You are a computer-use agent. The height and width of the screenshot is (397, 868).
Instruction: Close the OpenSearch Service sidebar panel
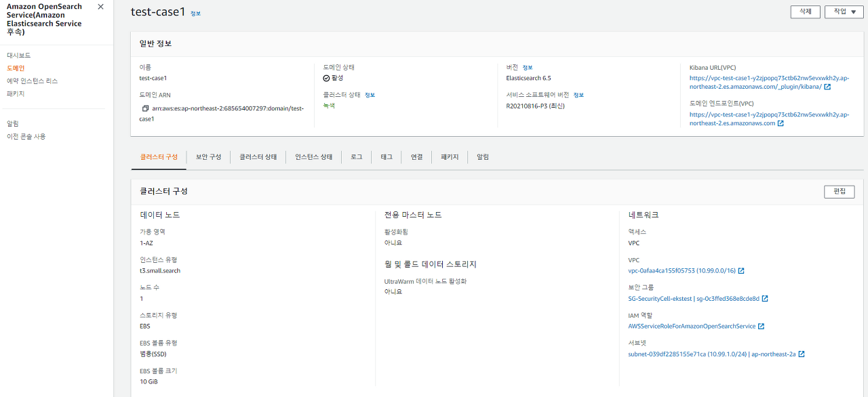tap(100, 7)
